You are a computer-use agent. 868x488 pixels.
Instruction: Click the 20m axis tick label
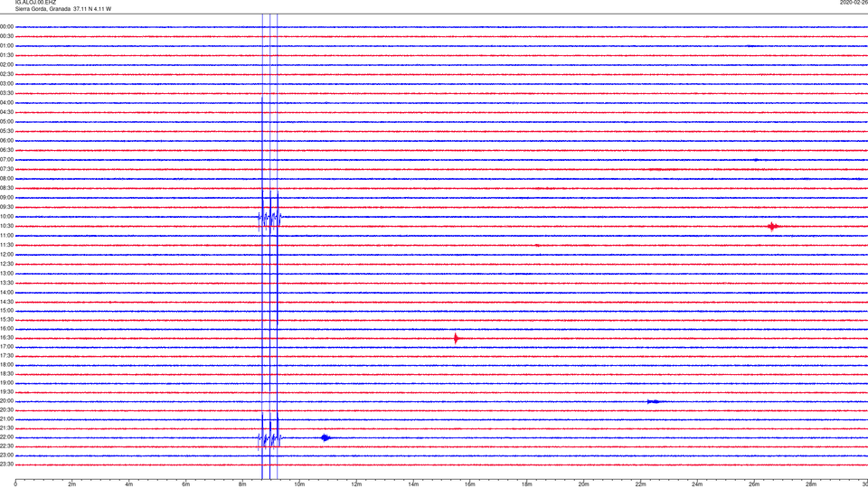pos(583,484)
